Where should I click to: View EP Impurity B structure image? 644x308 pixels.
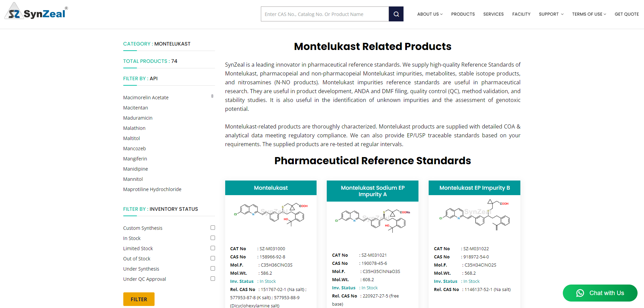pyautogui.click(x=475, y=215)
